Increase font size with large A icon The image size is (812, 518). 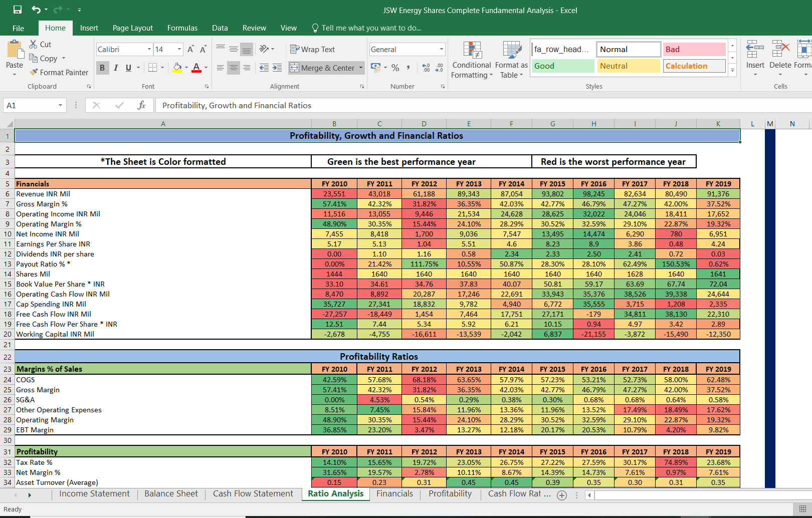coord(190,49)
